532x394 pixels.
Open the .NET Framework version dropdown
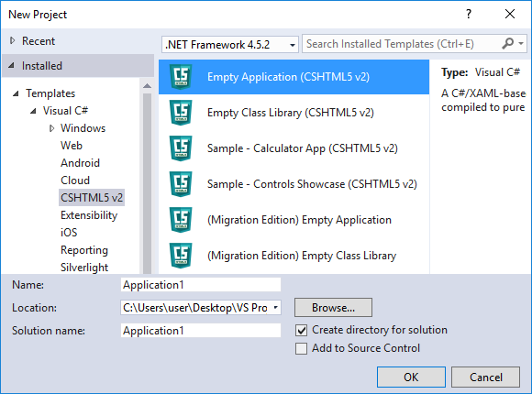pyautogui.click(x=230, y=44)
